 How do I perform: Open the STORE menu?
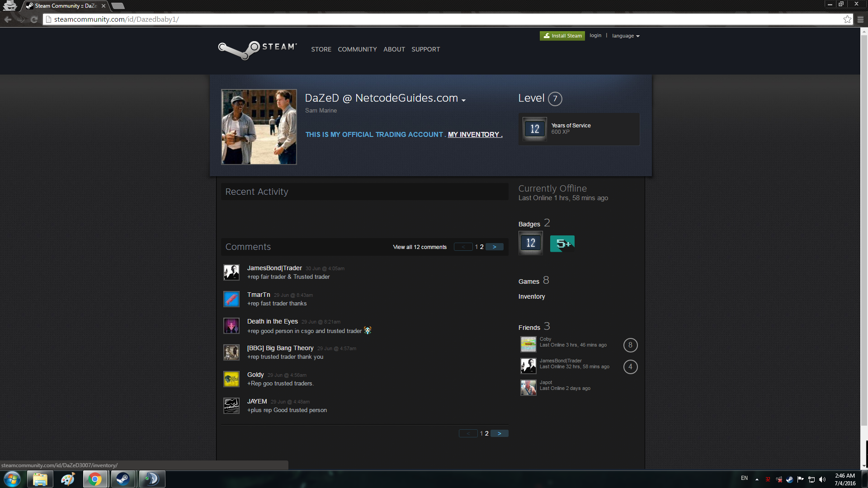click(321, 49)
